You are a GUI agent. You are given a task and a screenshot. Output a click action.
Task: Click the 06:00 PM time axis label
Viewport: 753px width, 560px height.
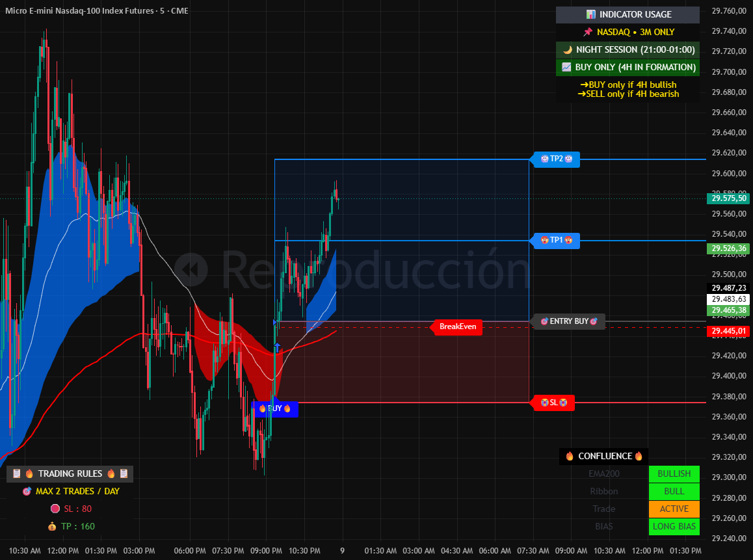click(190, 550)
